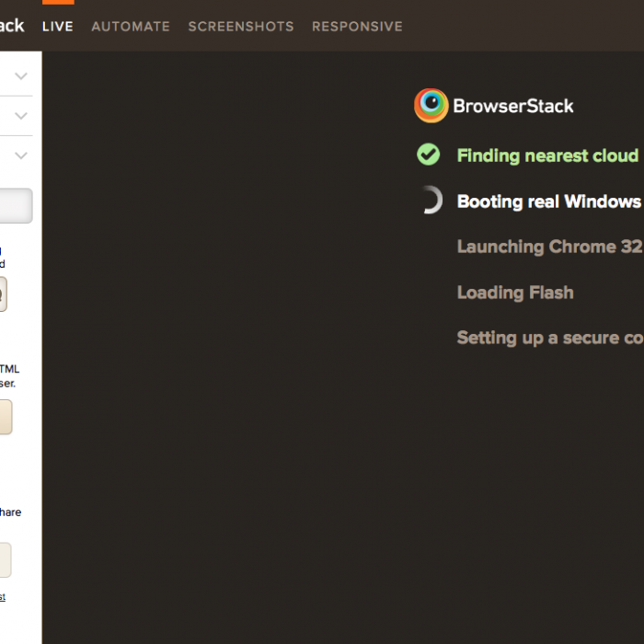This screenshot has height=644, width=644.
Task: Click the input field below sidebar chevrons
Action: [16, 206]
